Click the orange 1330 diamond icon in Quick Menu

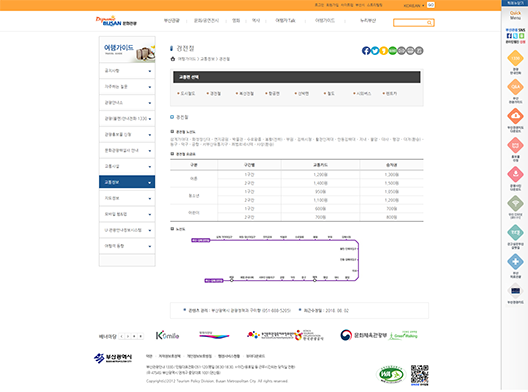tap(515, 58)
